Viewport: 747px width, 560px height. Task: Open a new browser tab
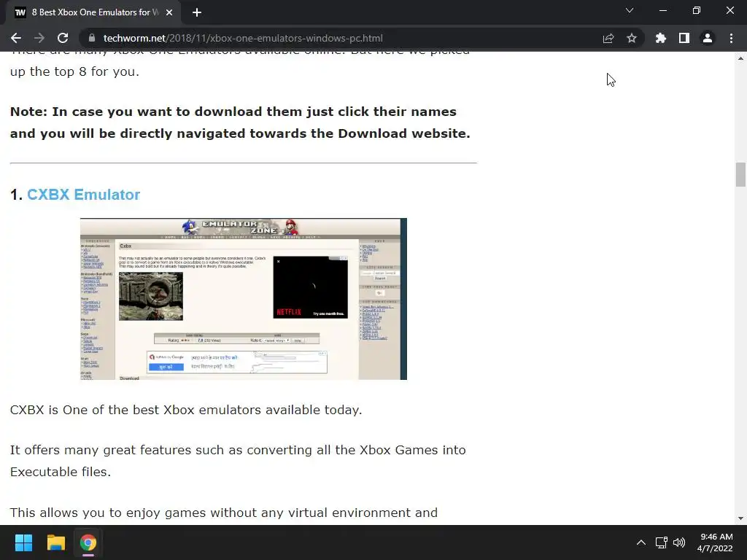point(197,12)
